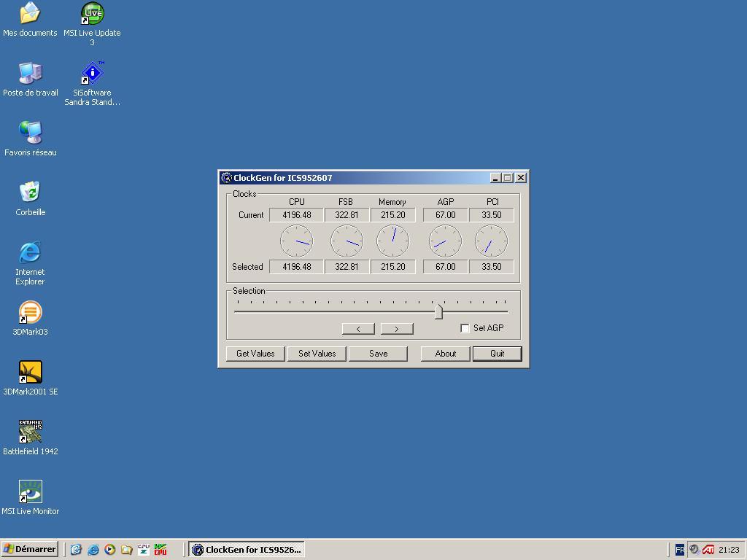This screenshot has height=560, width=747.
Task: Click the Current Memory value 215.20
Action: (x=393, y=215)
